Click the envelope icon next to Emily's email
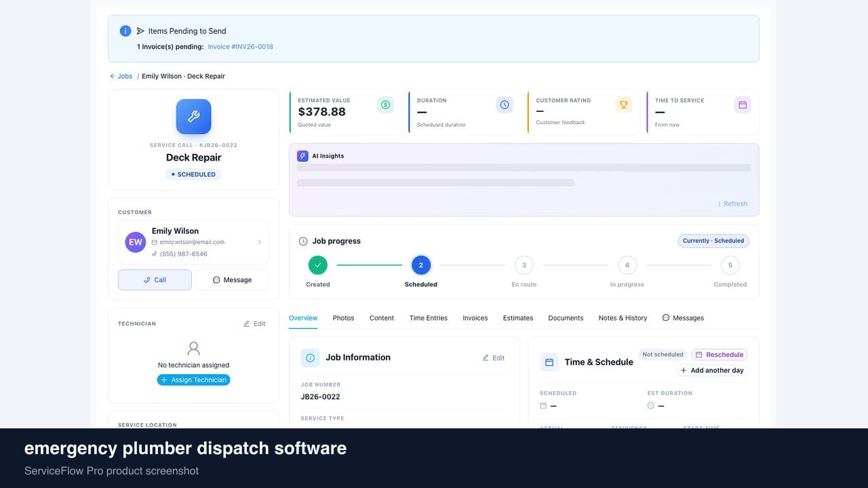The width and height of the screenshot is (868, 488). (x=155, y=242)
